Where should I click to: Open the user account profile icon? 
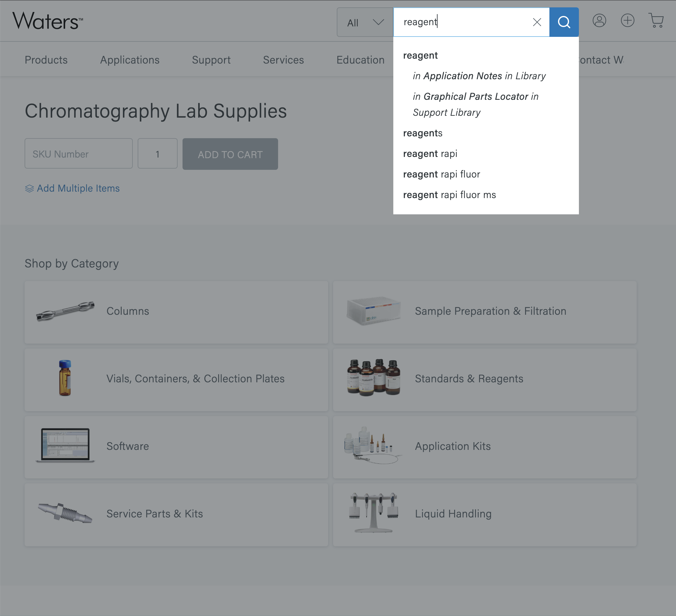click(599, 21)
